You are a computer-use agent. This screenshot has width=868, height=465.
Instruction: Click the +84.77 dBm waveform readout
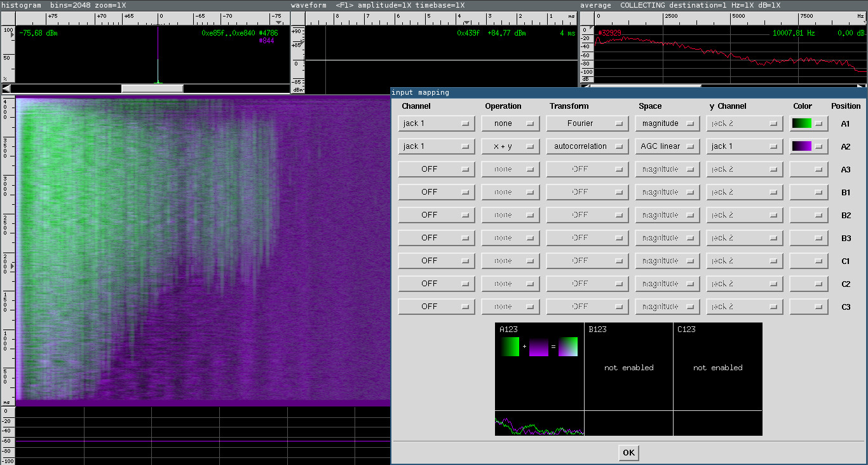click(506, 33)
